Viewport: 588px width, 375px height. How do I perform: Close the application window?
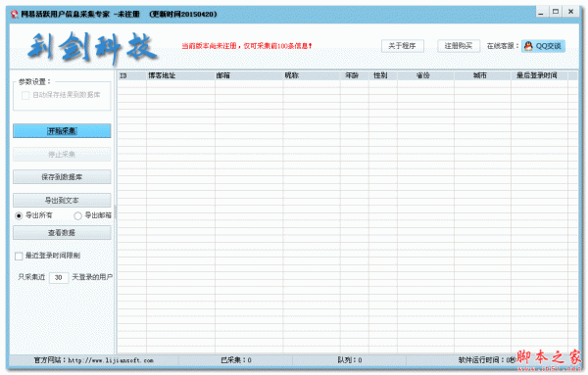tap(570, 12)
